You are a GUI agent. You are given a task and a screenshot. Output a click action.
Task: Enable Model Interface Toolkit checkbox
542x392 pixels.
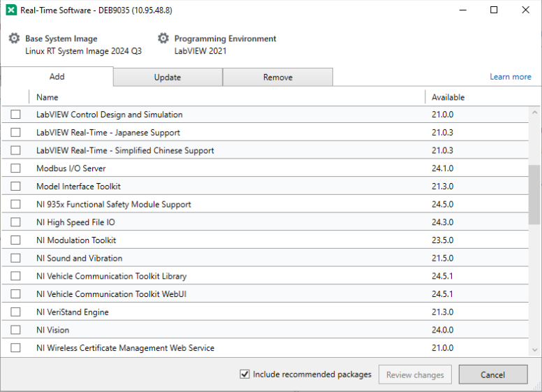click(x=15, y=187)
